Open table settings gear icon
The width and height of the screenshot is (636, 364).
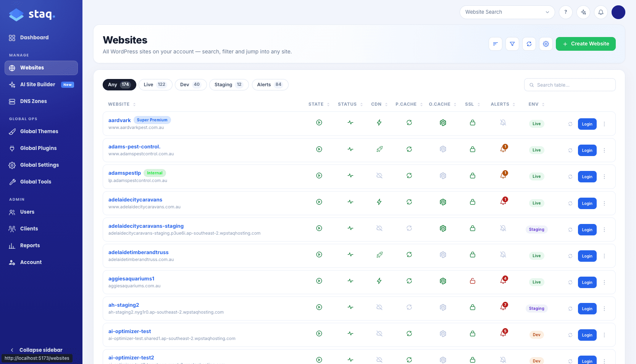[x=546, y=44]
